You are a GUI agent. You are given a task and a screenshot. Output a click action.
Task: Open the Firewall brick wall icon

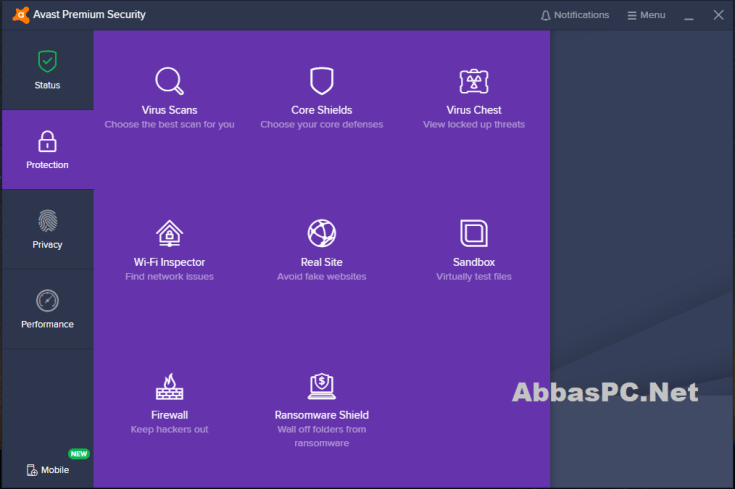pyautogui.click(x=169, y=386)
